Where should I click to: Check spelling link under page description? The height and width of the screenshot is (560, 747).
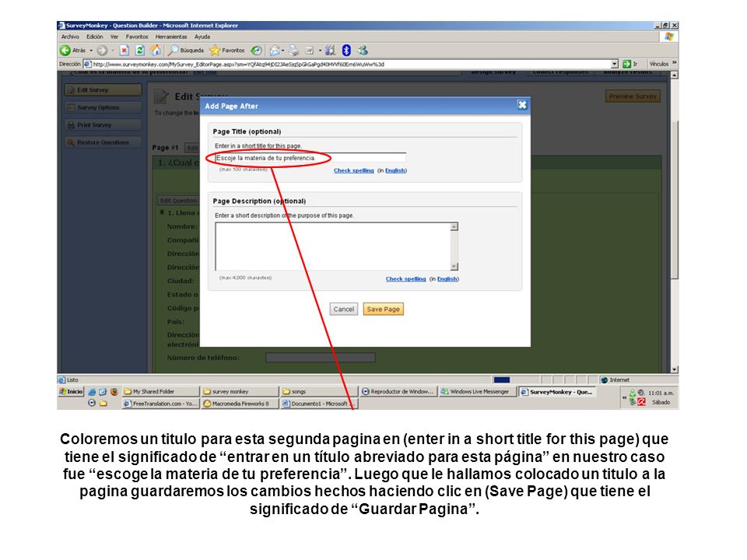click(x=405, y=279)
